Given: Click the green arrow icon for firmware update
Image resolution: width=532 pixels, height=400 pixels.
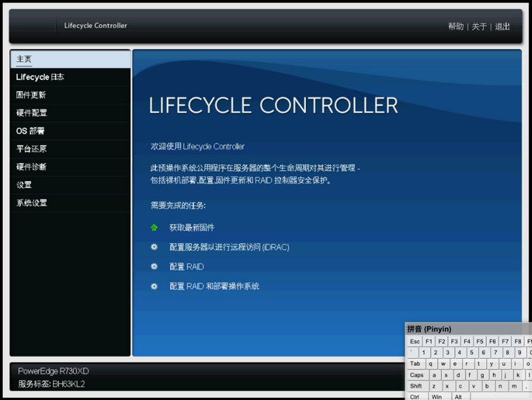Looking at the screenshot, I should 154,228.
